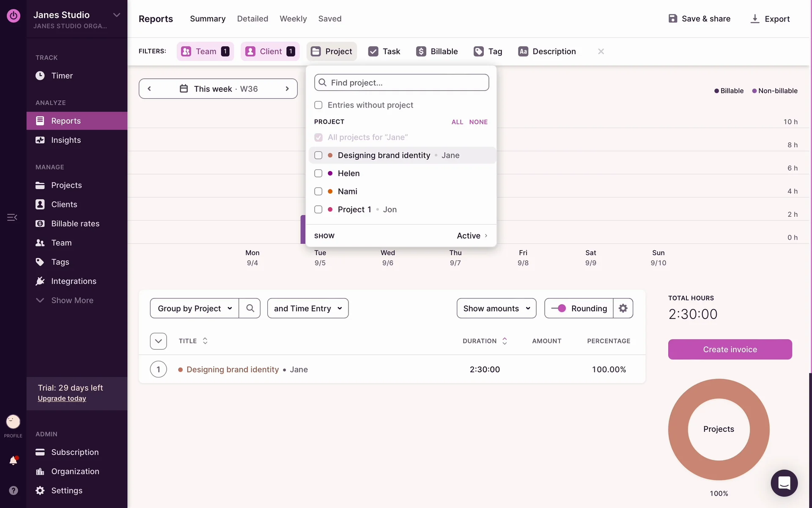Screen dimensions: 812x508
Task: Switch to the Weekly reports tab
Action: tap(293, 19)
